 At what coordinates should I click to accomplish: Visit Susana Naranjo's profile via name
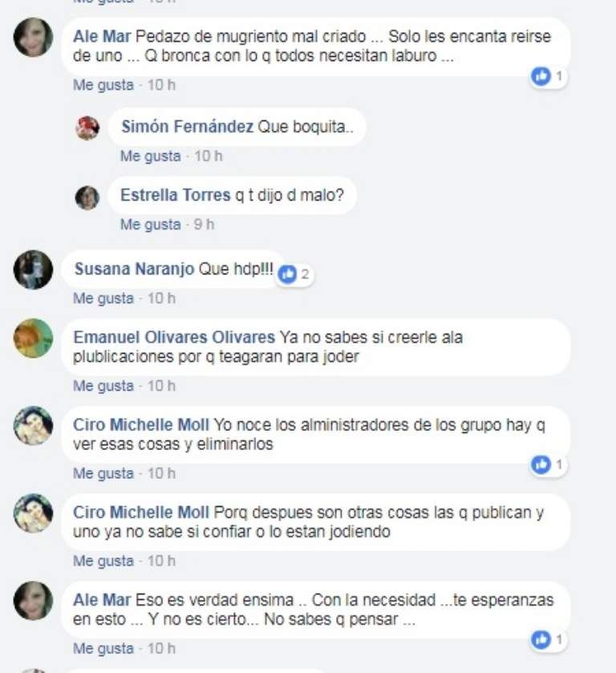pyautogui.click(x=135, y=269)
